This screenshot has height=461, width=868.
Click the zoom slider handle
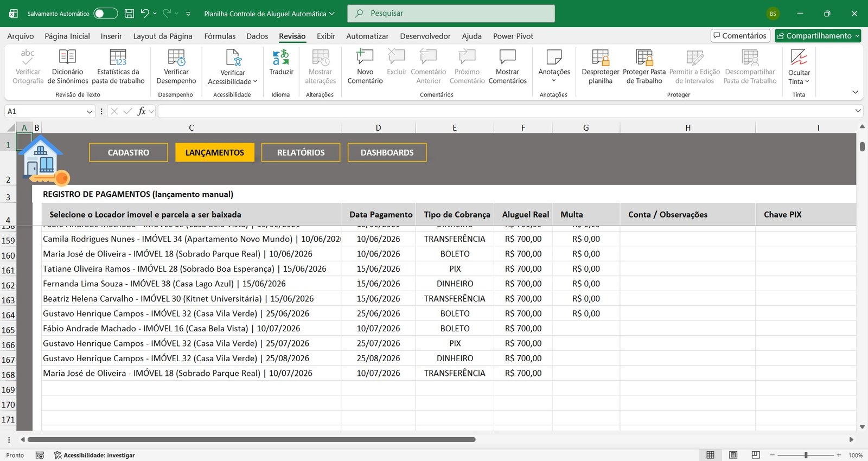(x=806, y=455)
